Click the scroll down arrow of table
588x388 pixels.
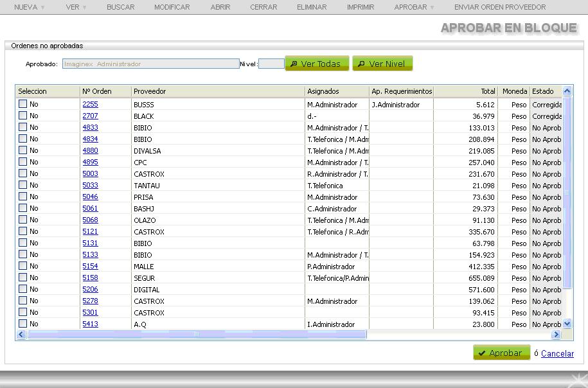[567, 324]
